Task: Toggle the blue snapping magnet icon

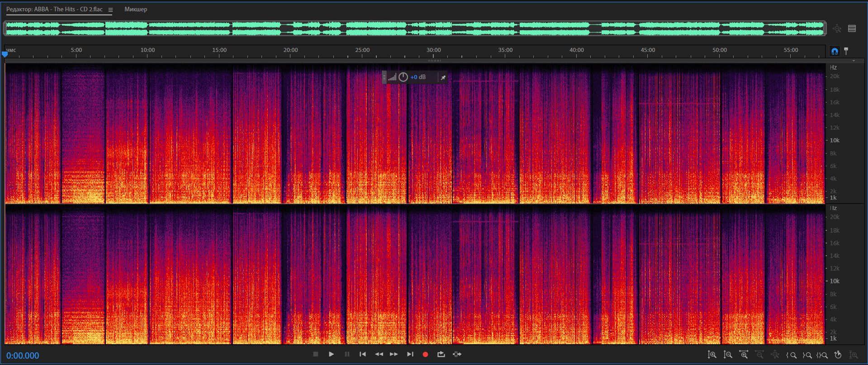Action: coord(835,51)
